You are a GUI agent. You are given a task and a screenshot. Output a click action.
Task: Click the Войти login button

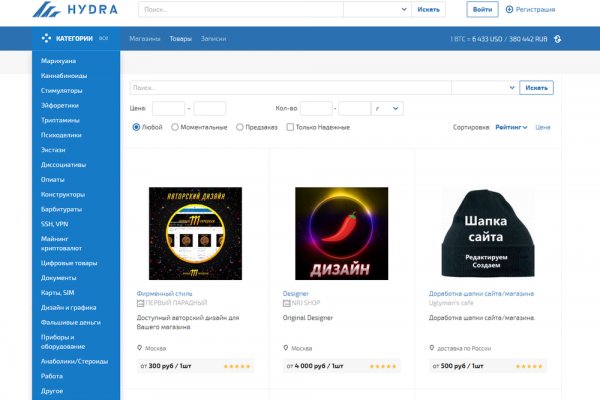(x=482, y=9)
